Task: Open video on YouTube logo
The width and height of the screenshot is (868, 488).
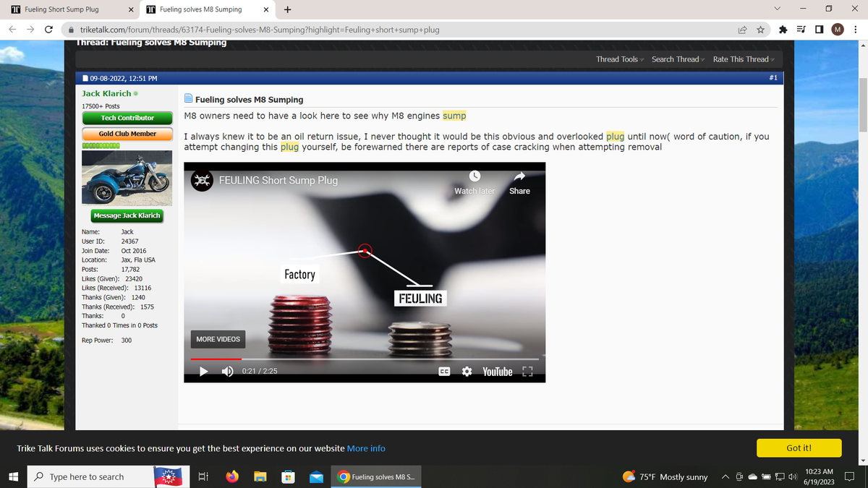Action: pyautogui.click(x=497, y=372)
